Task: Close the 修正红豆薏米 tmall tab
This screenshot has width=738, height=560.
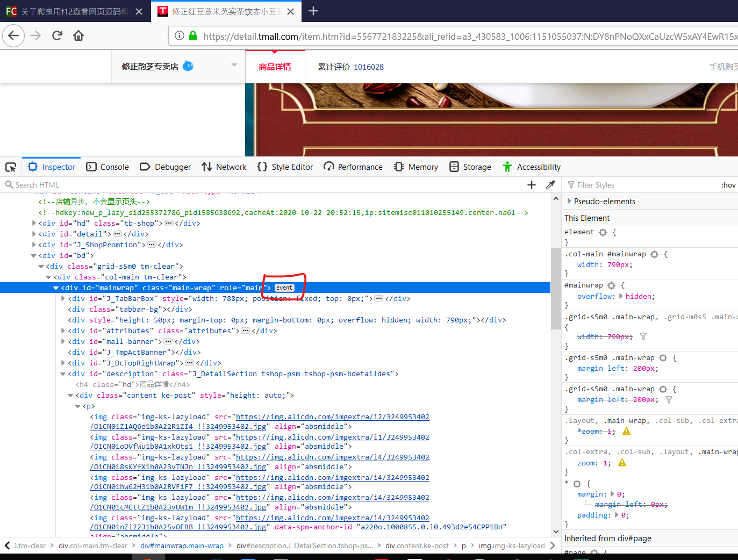Action: click(x=290, y=11)
